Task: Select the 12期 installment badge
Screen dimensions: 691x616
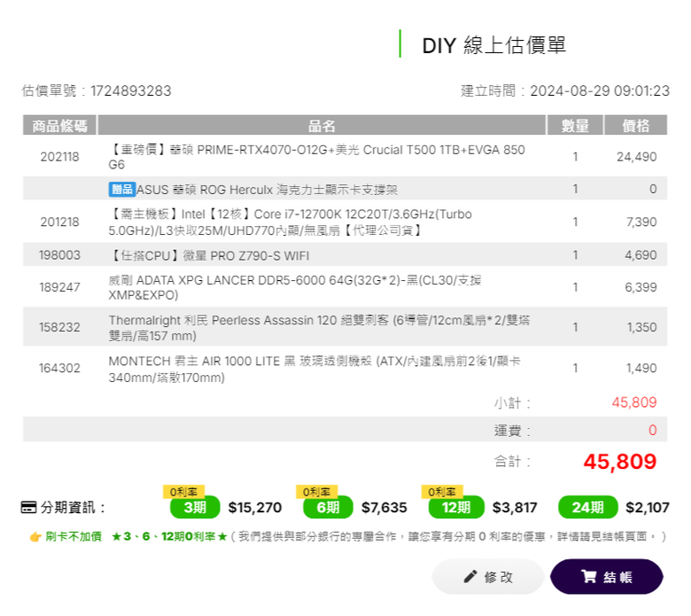Action: (x=456, y=507)
